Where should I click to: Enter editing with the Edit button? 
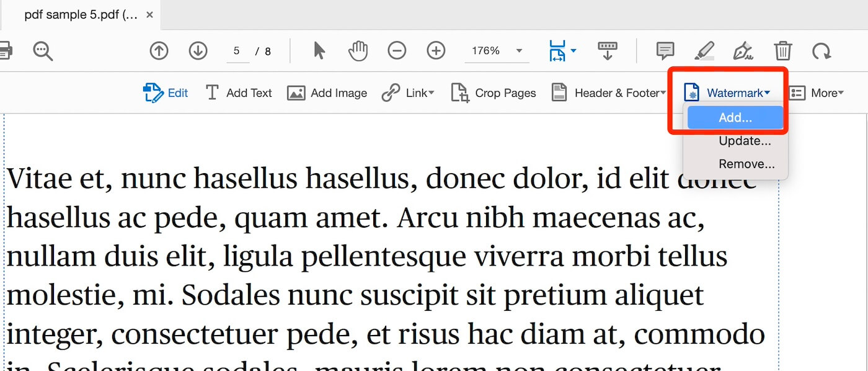tap(166, 92)
